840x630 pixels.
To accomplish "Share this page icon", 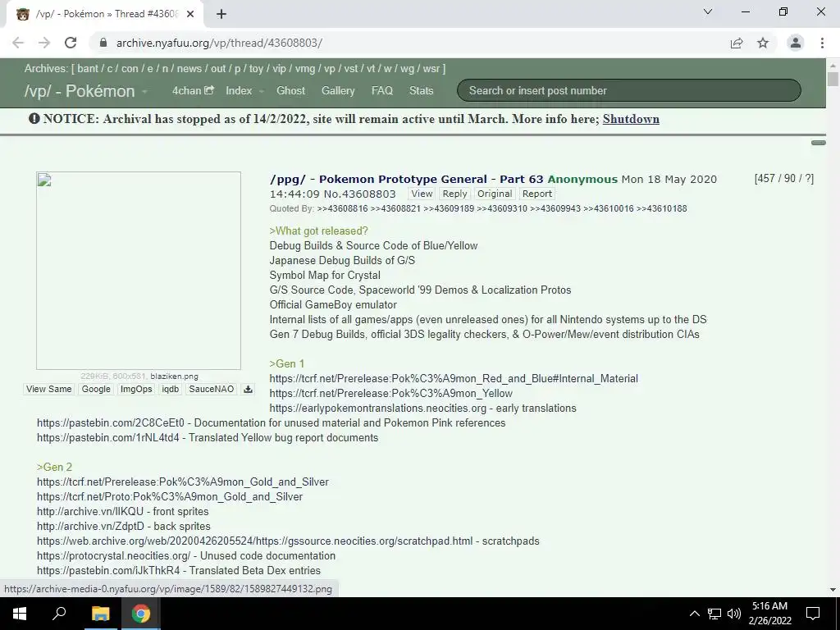I will pos(737,43).
